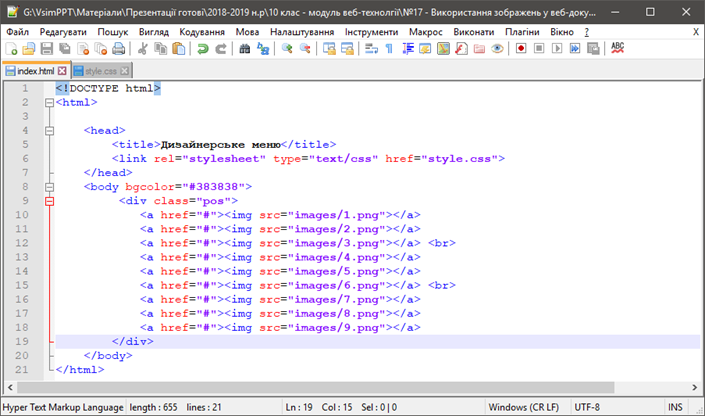This screenshot has width=705, height=416.
Task: Collapse the head block fold marker on line 4
Action: coord(49,130)
